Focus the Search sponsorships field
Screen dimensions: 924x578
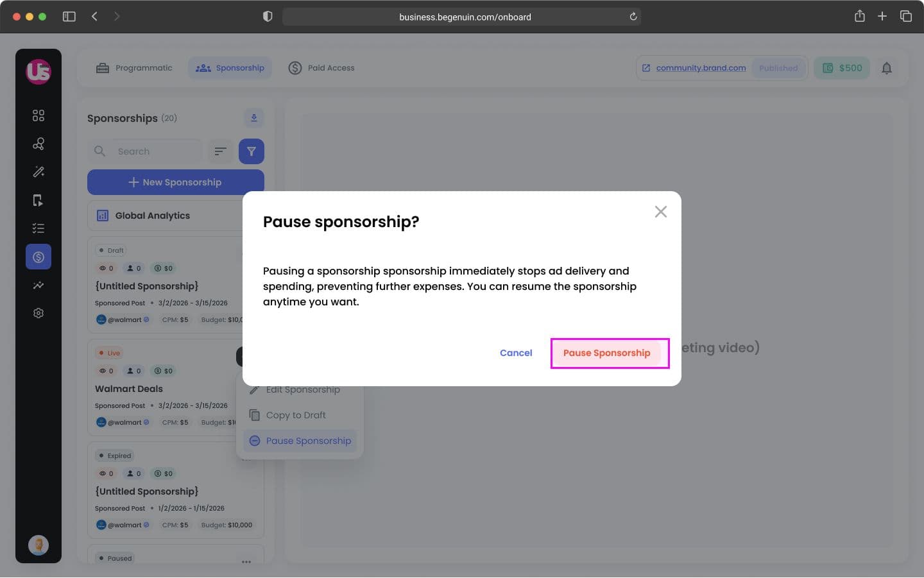145,151
